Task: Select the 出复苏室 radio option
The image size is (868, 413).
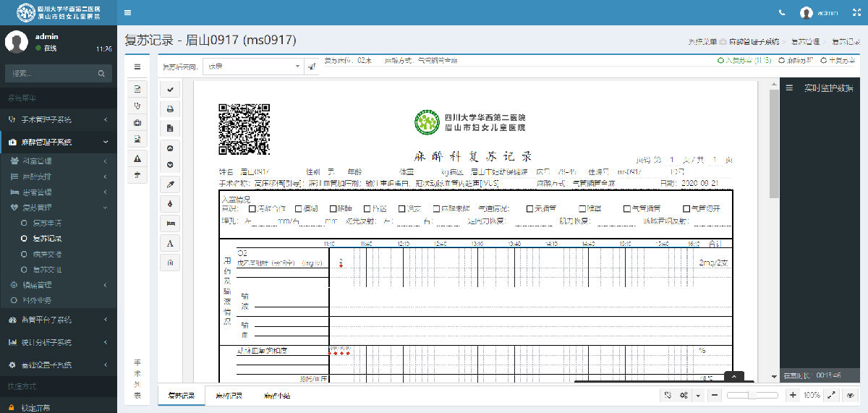Action: pos(838,60)
